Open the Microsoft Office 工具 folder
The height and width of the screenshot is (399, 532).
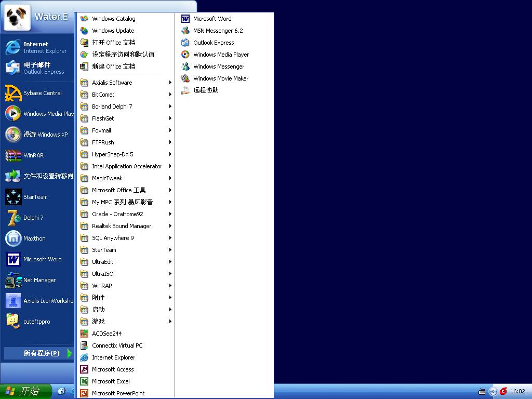click(x=126, y=190)
